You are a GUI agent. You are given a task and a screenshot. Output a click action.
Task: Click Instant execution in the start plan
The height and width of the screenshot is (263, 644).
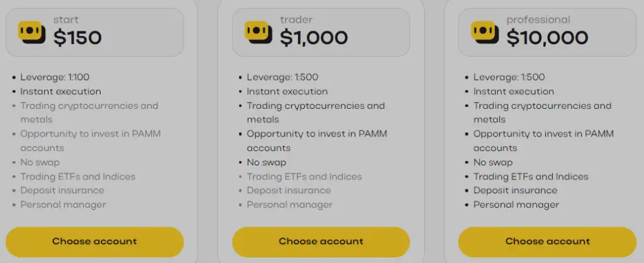coord(60,91)
